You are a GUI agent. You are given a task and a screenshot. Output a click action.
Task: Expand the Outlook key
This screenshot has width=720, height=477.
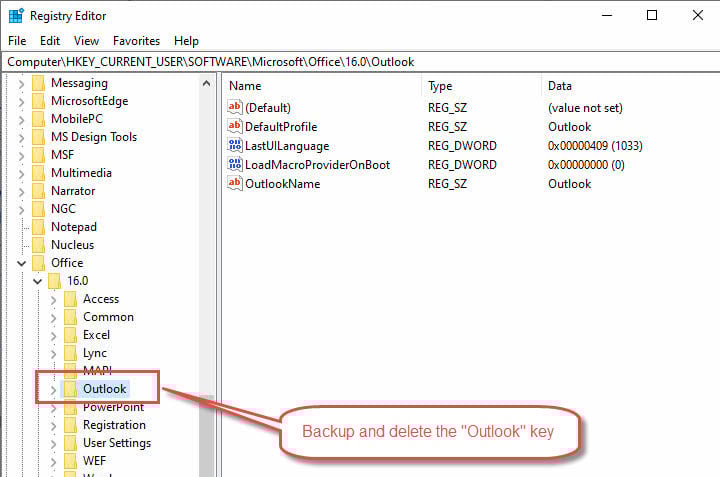53,390
